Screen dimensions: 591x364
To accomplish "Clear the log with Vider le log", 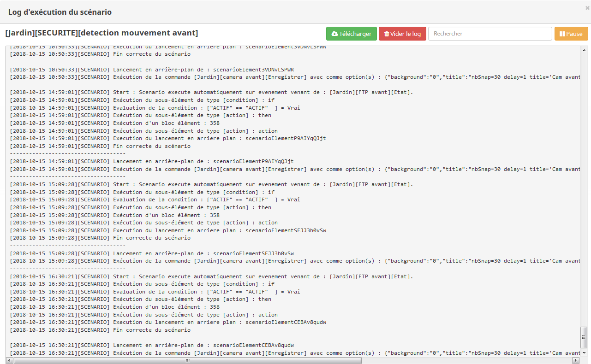I will (402, 34).
